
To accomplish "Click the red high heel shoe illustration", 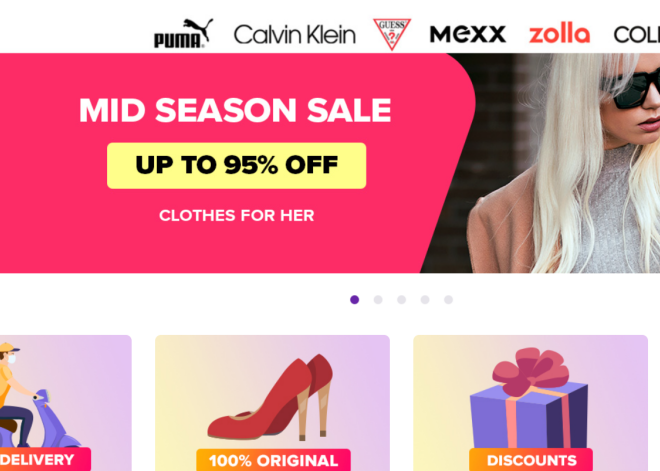I will (270, 397).
